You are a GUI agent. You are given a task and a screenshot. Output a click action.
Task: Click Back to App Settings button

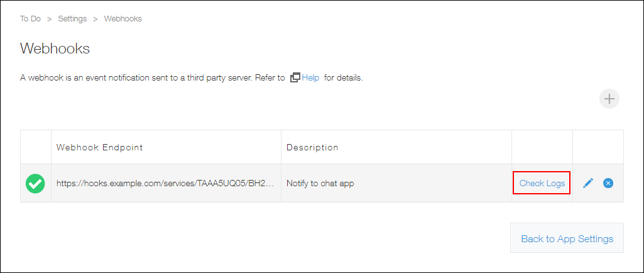[x=567, y=238]
